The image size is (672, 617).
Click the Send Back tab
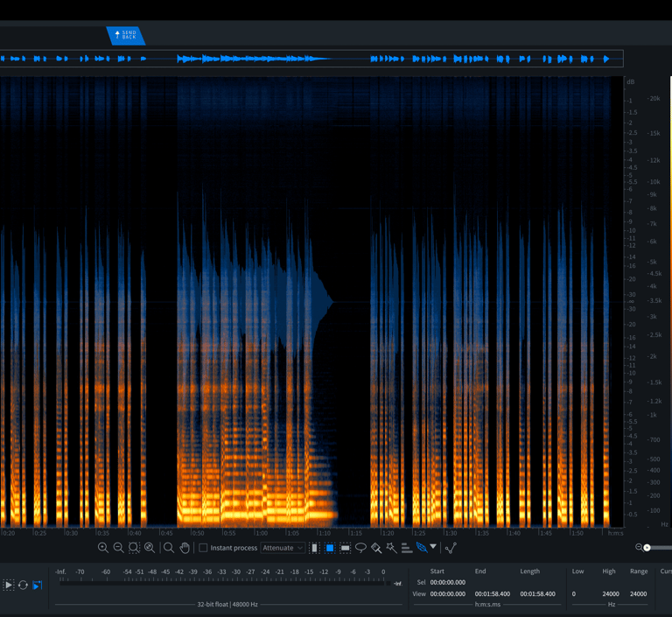[x=125, y=35]
